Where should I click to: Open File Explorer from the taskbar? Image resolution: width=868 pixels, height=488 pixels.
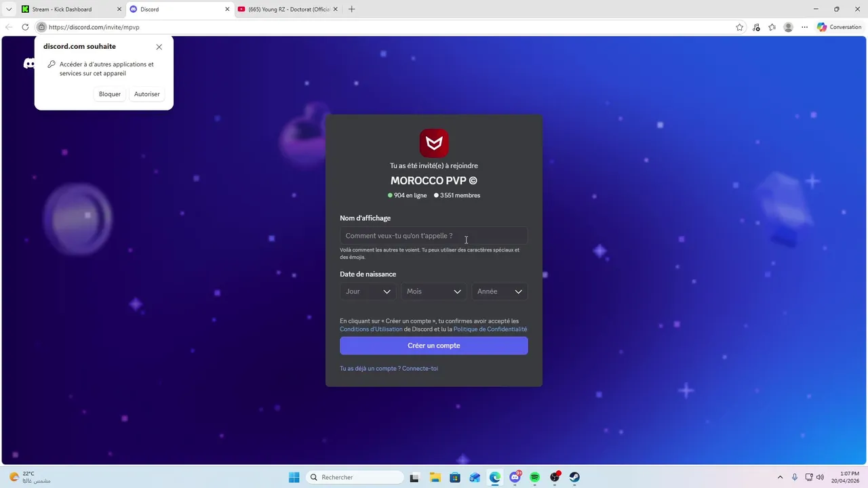tap(435, 477)
